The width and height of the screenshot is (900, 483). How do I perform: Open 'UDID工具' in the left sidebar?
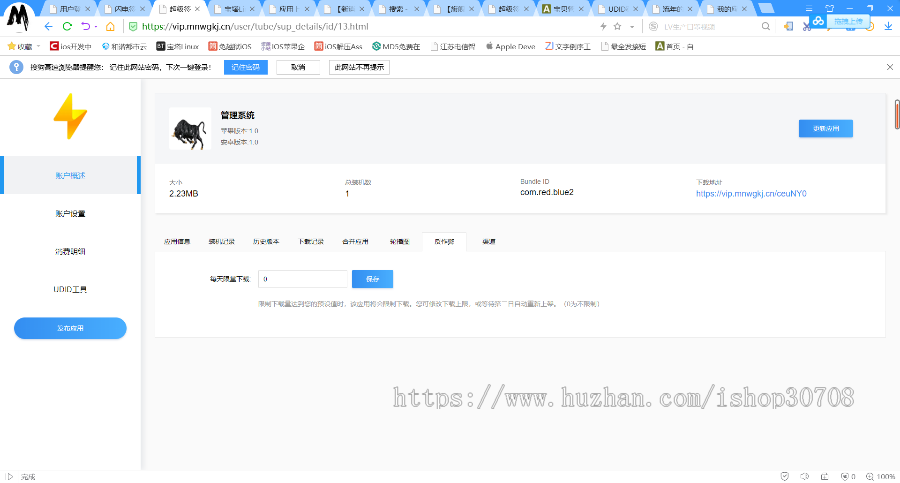coord(70,289)
